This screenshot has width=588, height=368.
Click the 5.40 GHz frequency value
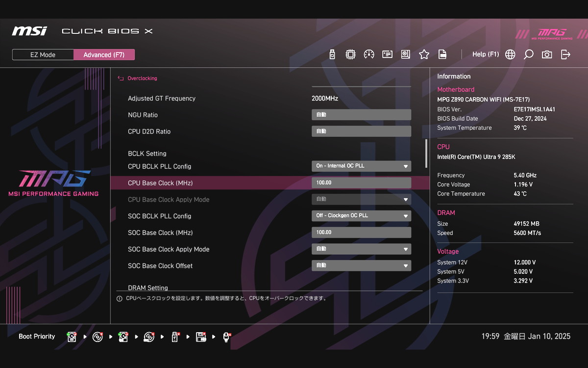[525, 175]
